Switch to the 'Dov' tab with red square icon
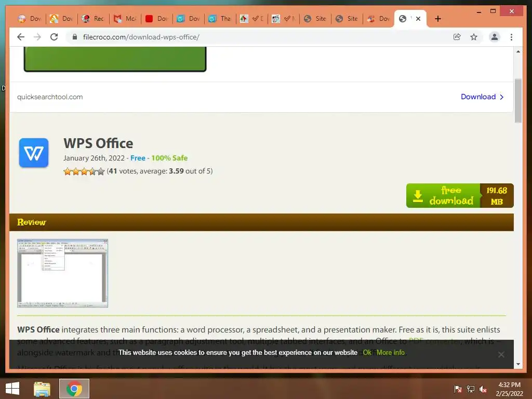 point(157,19)
